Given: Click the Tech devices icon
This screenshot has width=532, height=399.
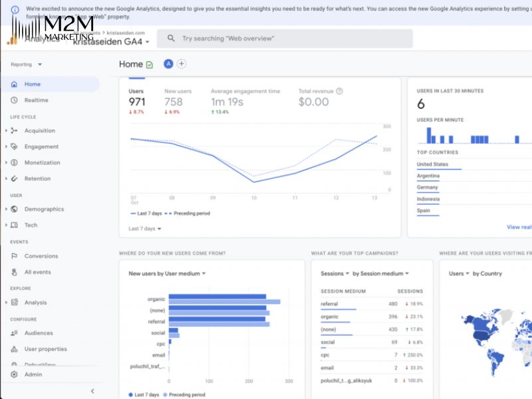Looking at the screenshot, I should click(x=14, y=225).
